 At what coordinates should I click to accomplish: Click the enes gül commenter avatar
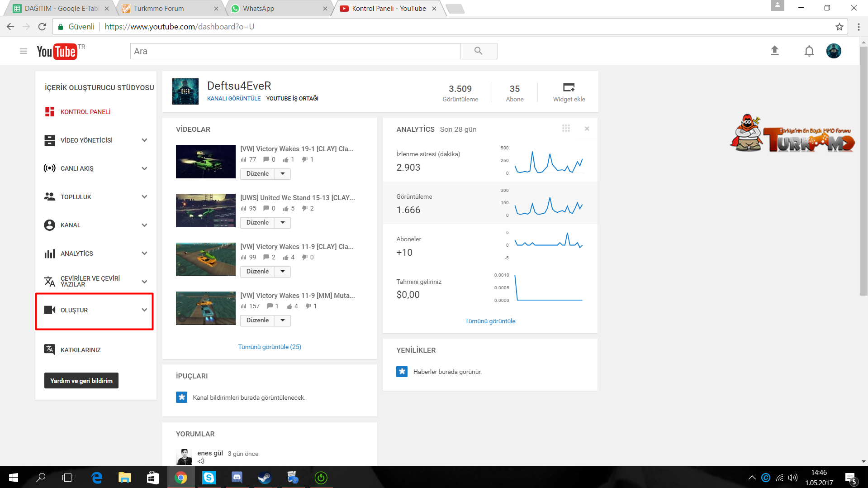coord(184,457)
